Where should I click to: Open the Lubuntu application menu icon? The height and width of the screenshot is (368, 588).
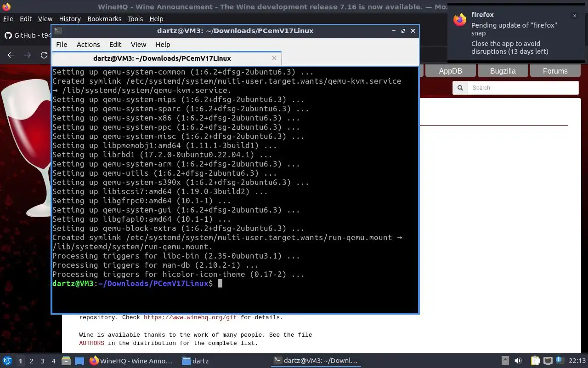coord(7,361)
